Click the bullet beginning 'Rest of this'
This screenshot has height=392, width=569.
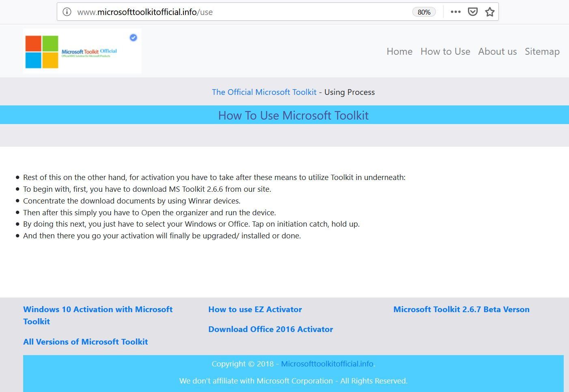click(x=214, y=177)
